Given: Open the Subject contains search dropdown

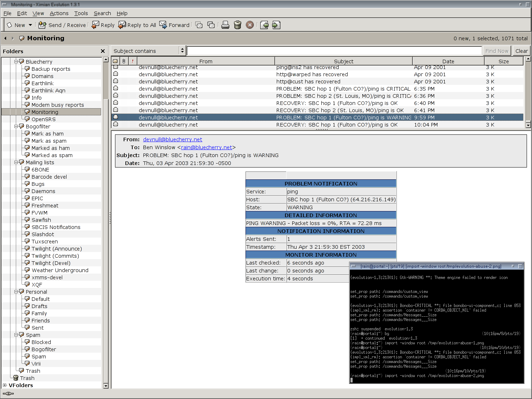Looking at the screenshot, I should tap(148, 51).
